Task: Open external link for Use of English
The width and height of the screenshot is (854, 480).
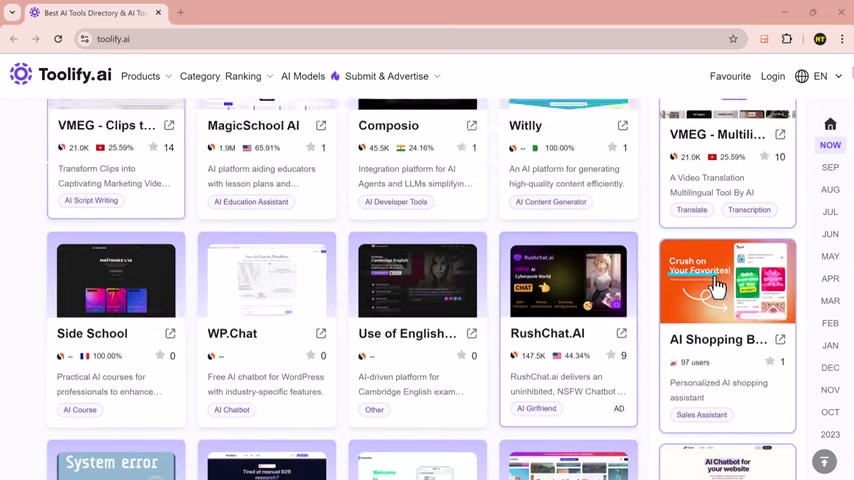Action: 472,333
